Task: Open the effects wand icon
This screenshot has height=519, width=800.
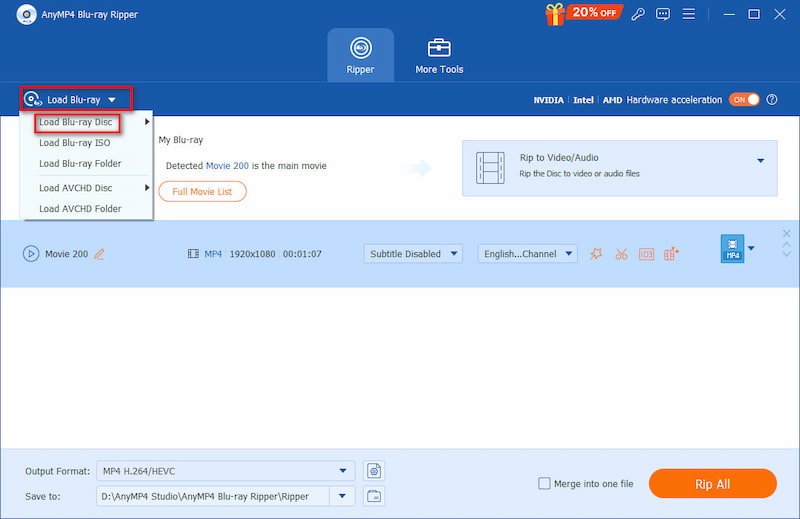Action: tap(596, 254)
